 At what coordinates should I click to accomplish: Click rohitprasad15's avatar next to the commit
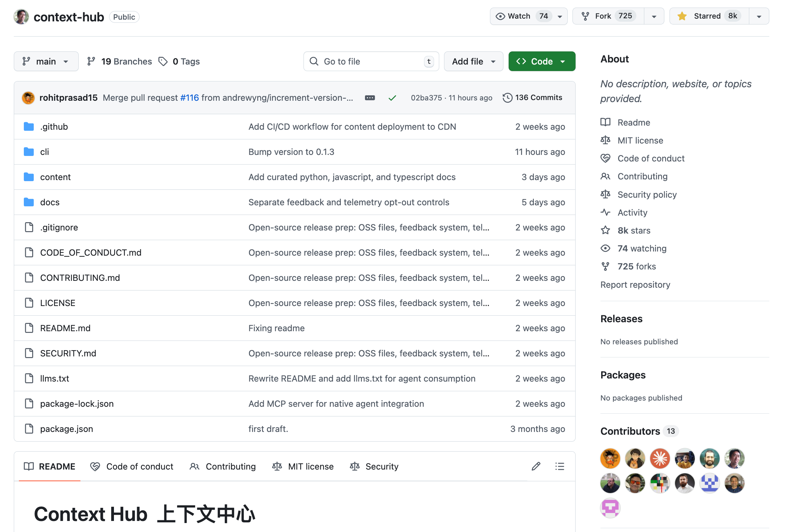(28, 98)
